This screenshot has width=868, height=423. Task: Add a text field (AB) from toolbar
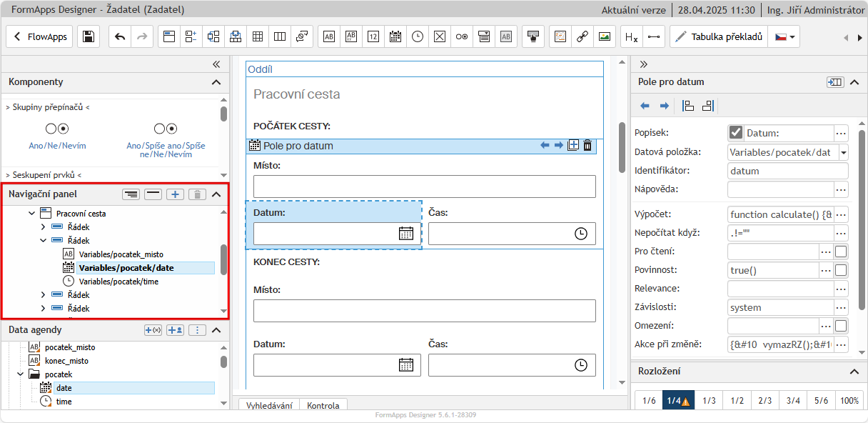click(x=329, y=36)
